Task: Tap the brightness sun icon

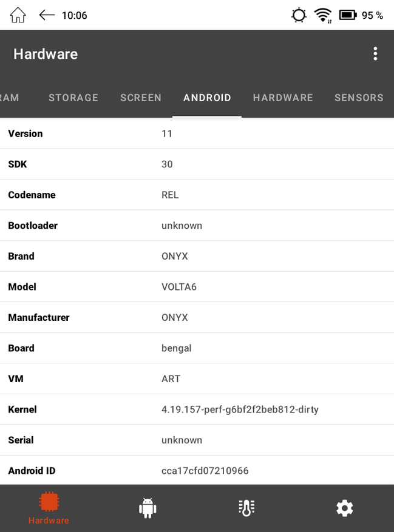Action: [x=299, y=15]
